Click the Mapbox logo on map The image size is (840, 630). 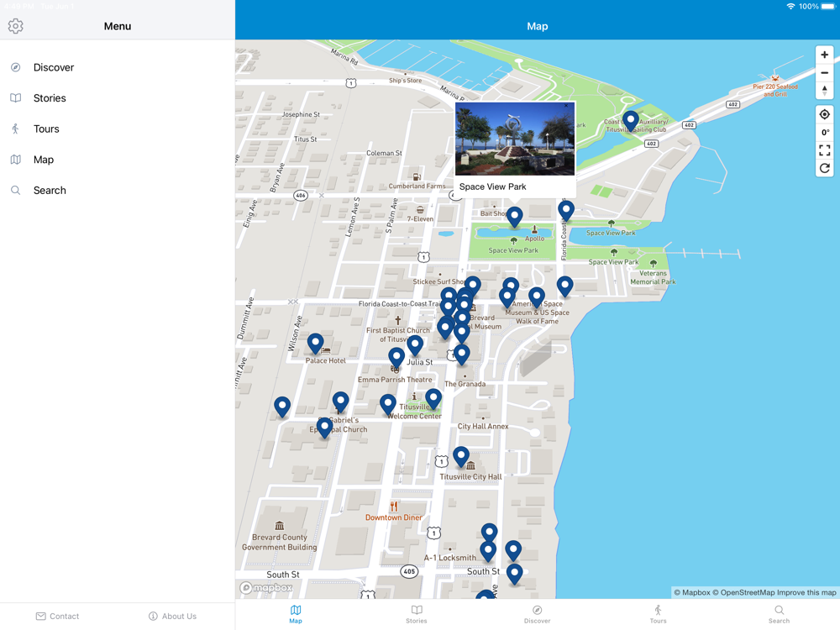266,588
